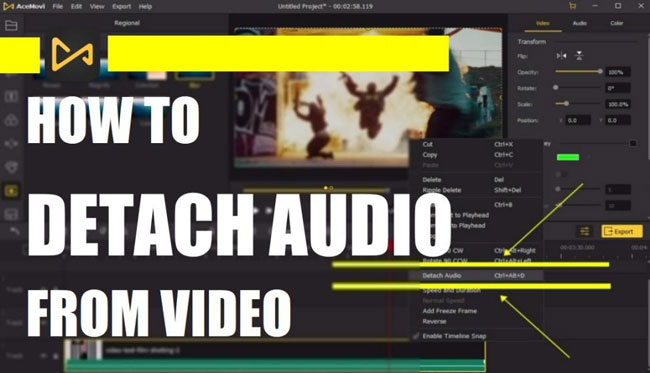Select the highlighted yellow sidebar tool icon
650x373 pixels.
11,191
